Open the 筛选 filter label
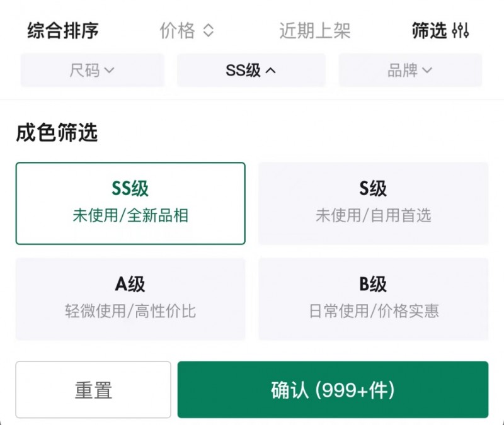 click(x=430, y=31)
